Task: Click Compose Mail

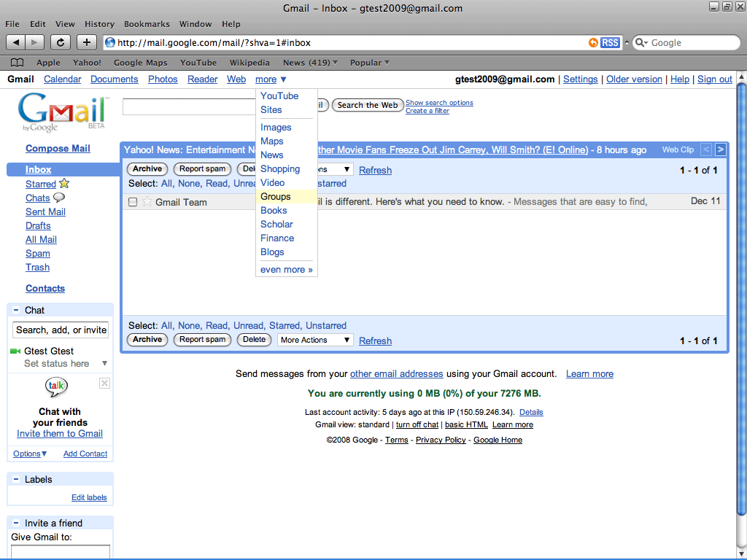Action: (x=58, y=148)
